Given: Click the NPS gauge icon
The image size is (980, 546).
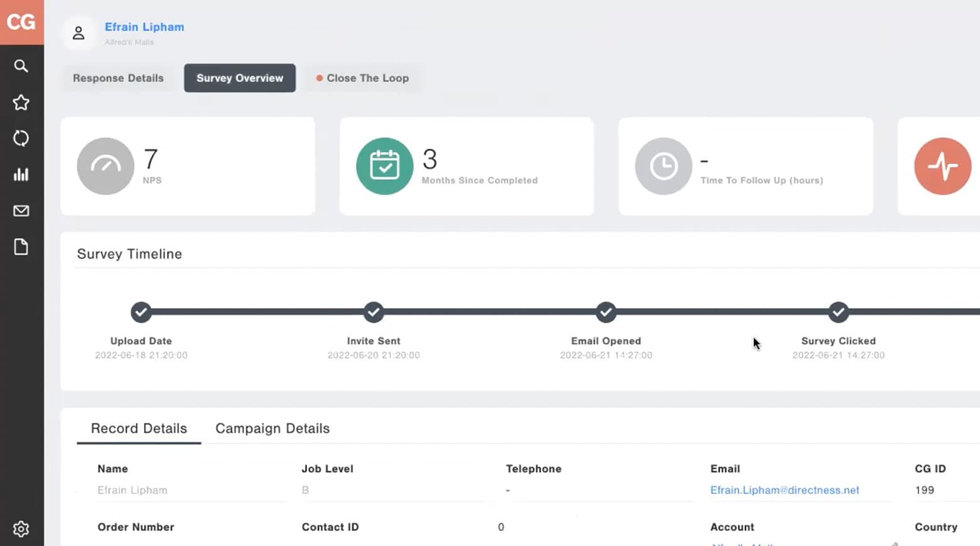Looking at the screenshot, I should 105,165.
